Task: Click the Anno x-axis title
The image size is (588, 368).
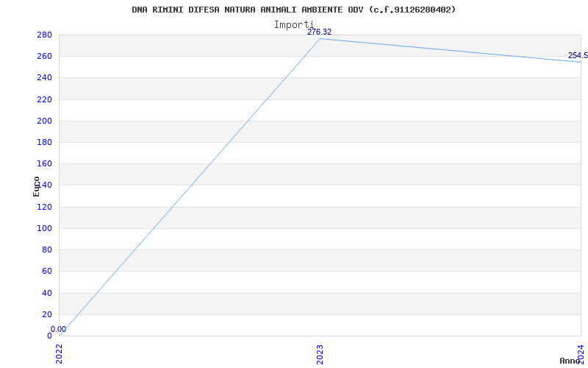Action: (x=570, y=361)
